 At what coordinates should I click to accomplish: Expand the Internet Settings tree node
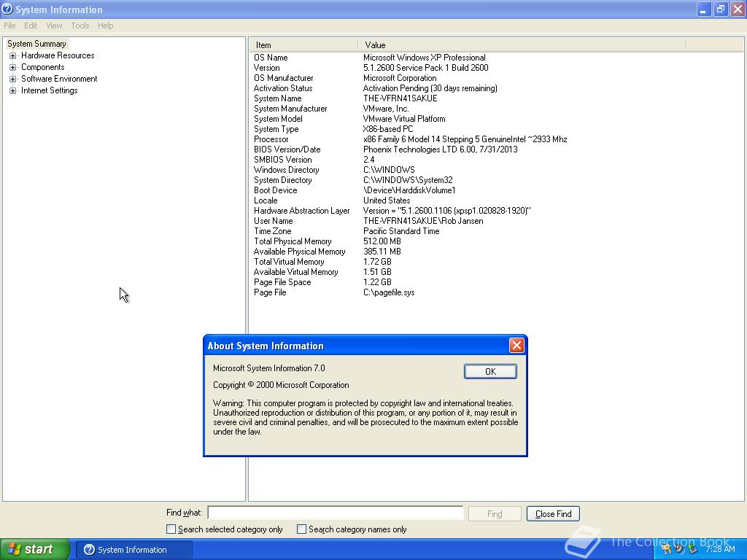point(13,90)
